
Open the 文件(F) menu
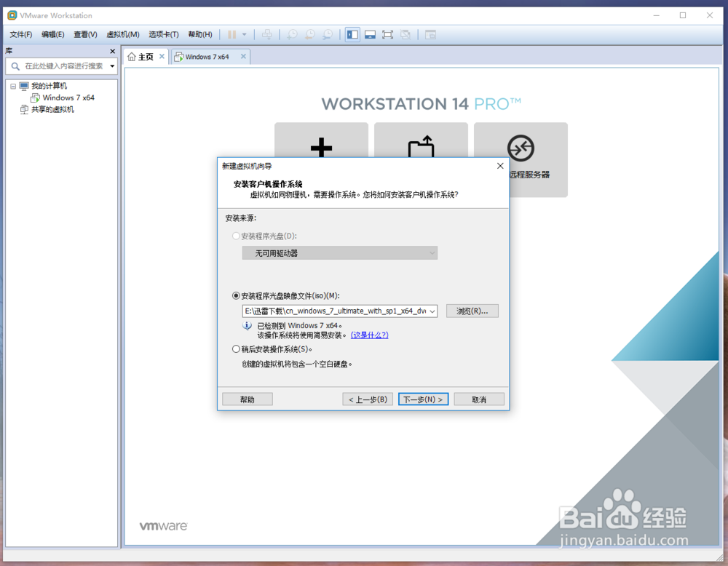[x=21, y=34]
